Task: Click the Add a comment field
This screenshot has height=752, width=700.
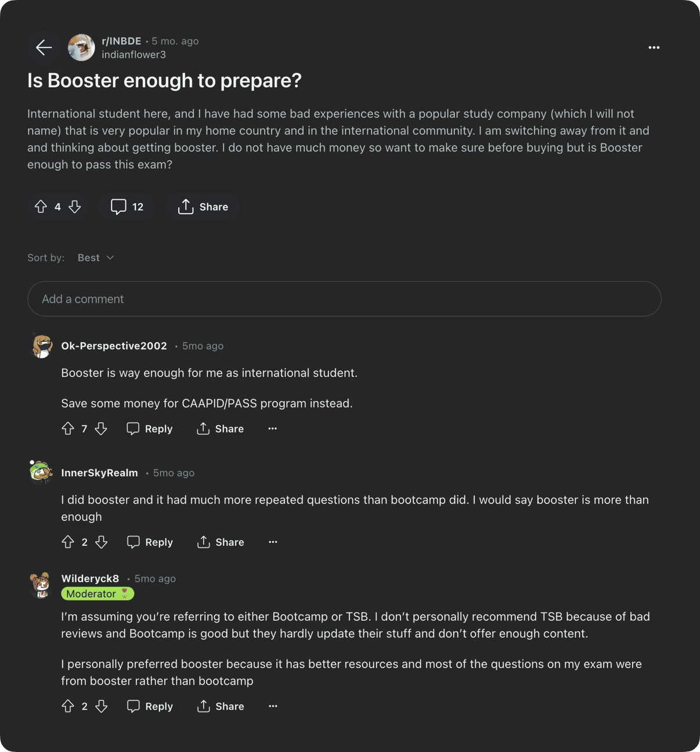Action: click(x=344, y=299)
